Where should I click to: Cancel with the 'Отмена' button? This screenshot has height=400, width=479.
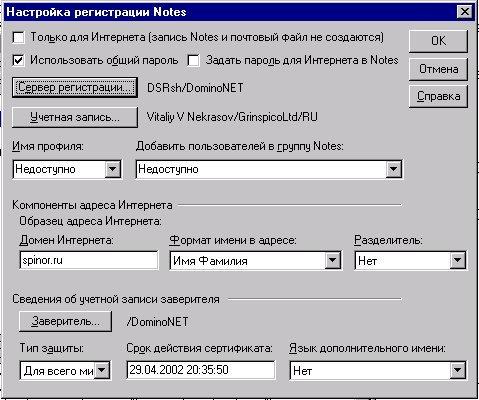[438, 69]
